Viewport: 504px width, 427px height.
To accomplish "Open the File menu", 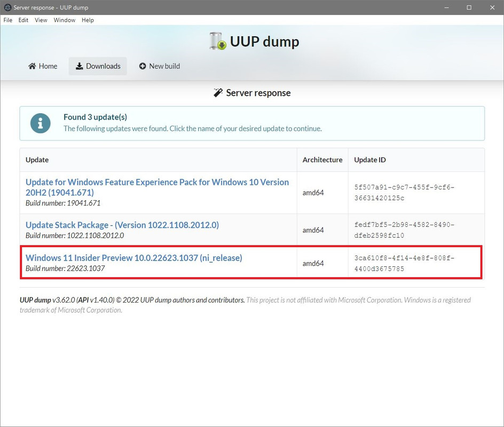I will pos(7,20).
